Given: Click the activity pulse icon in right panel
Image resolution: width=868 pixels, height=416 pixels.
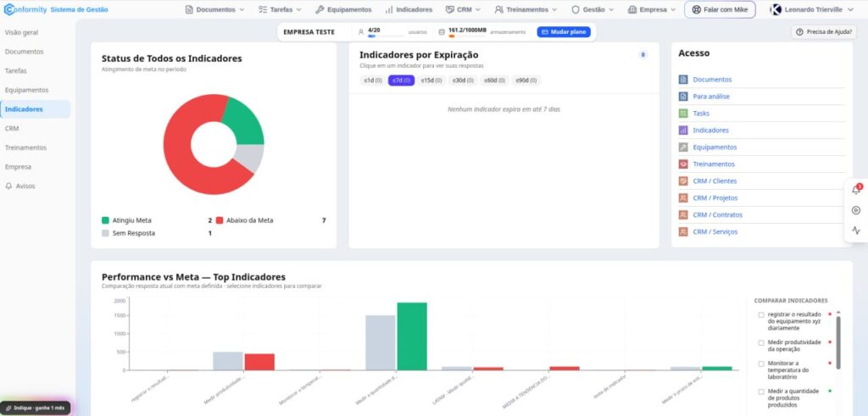Looking at the screenshot, I should [x=856, y=230].
